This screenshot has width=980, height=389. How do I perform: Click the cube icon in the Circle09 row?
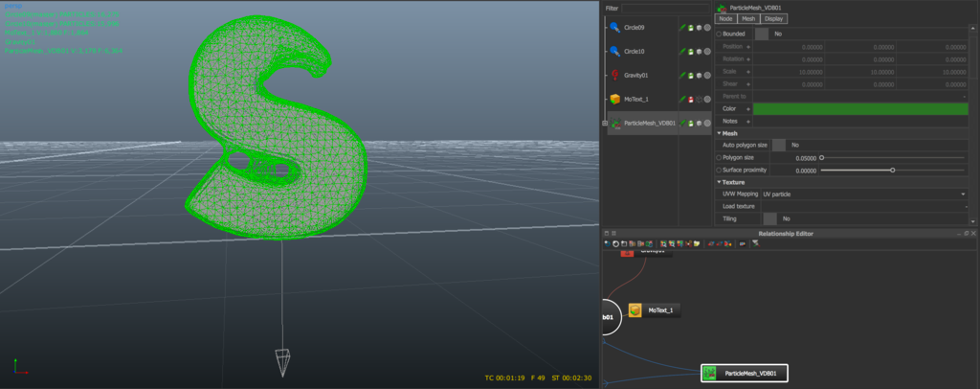coord(699,28)
